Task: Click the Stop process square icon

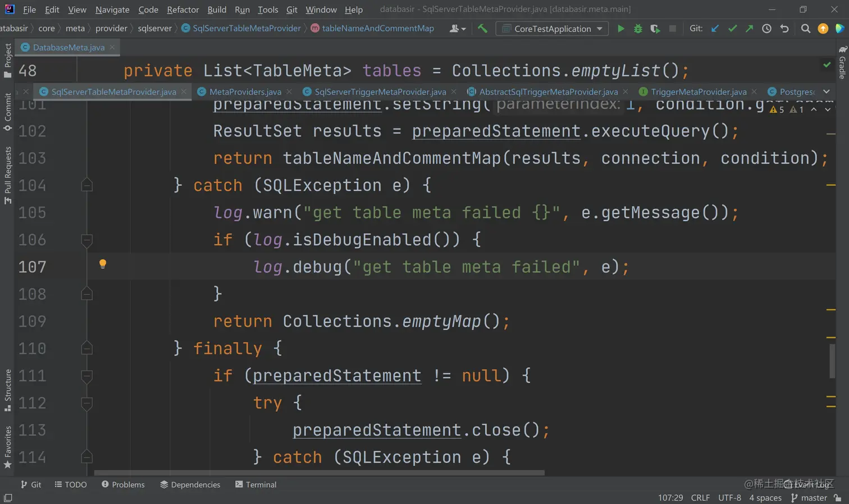Action: (x=672, y=29)
